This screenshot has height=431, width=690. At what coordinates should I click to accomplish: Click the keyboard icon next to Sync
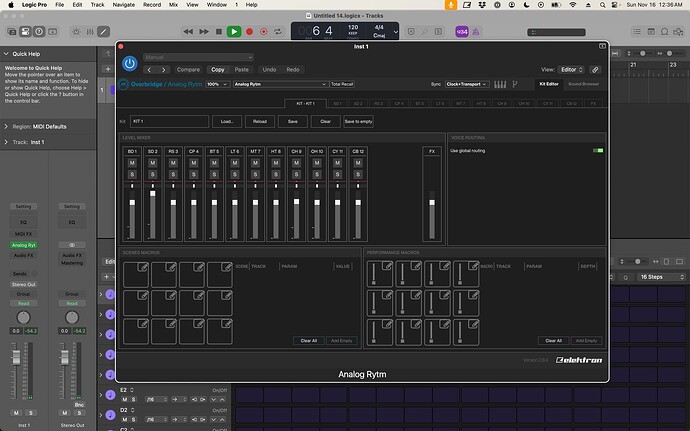501,84
